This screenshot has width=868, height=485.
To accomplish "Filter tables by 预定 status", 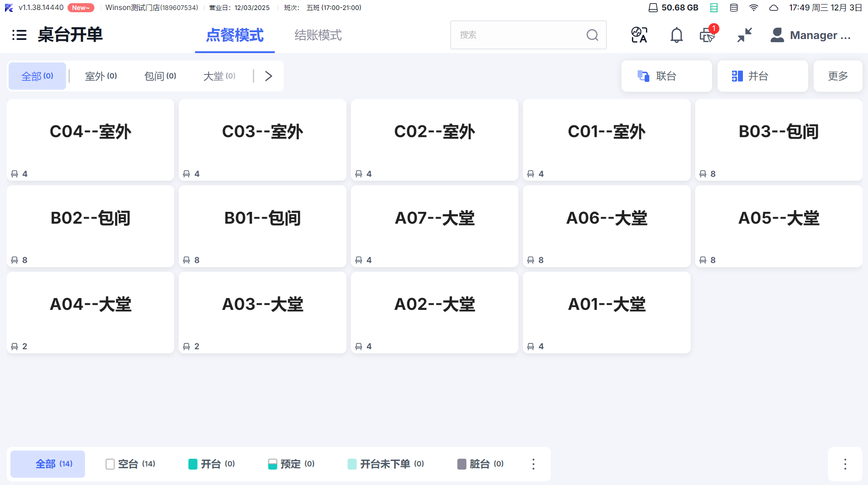I will point(291,464).
